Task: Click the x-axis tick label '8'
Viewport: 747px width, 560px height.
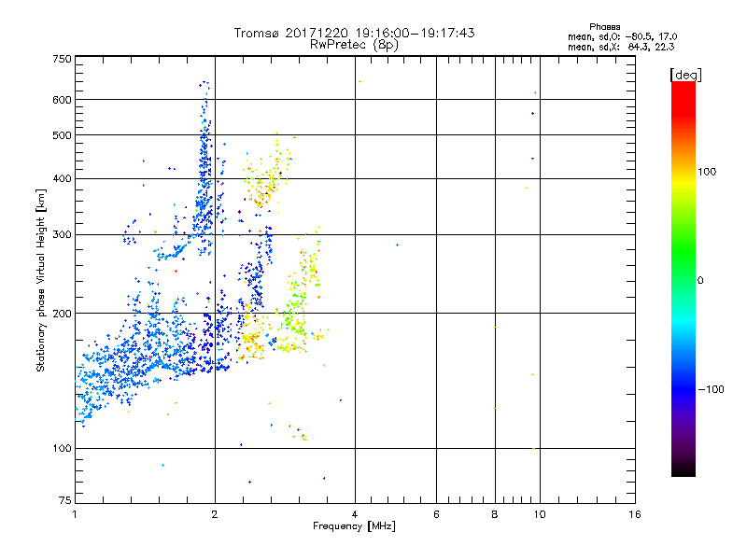Action: (495, 514)
